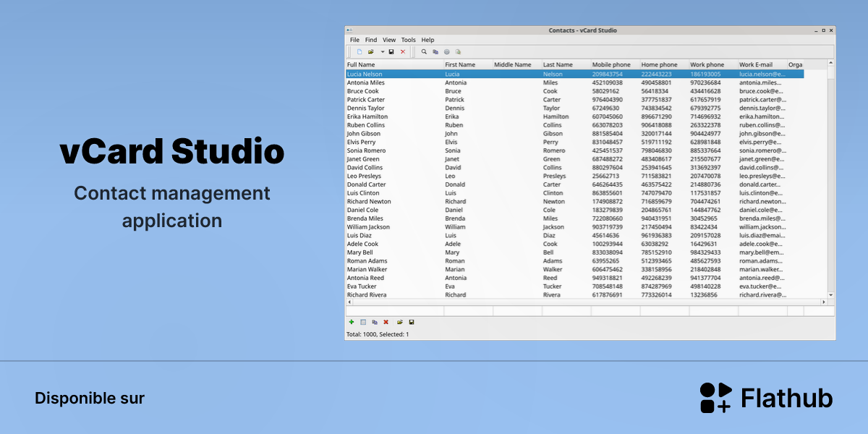Click home phone 747079470 of Luis Clinton

coord(656,193)
